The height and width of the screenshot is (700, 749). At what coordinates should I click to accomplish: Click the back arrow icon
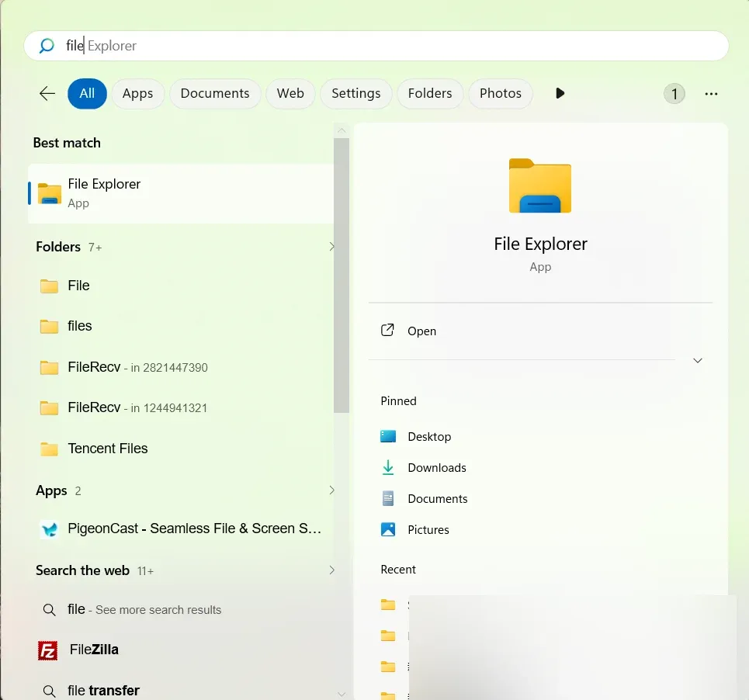tap(47, 94)
